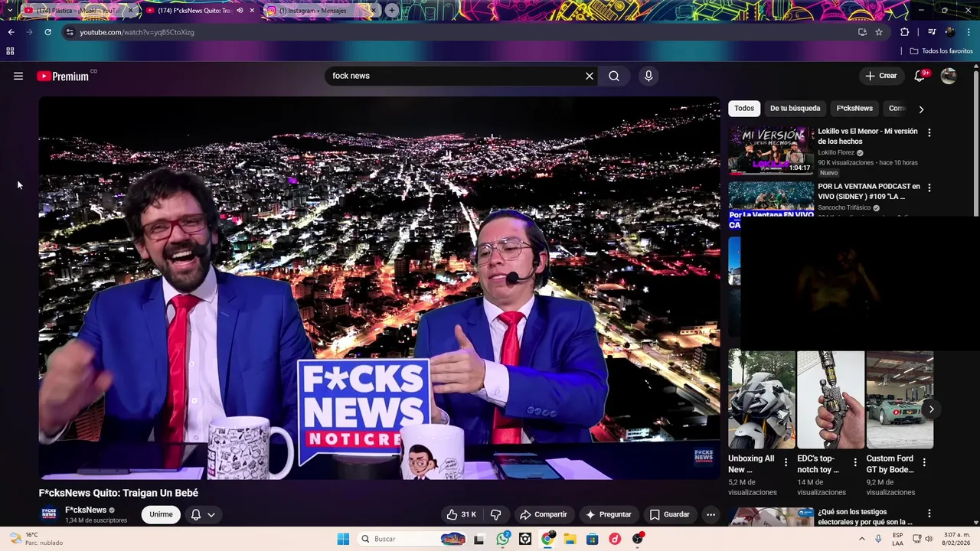Click the video player to pause

pyautogui.click(x=380, y=289)
